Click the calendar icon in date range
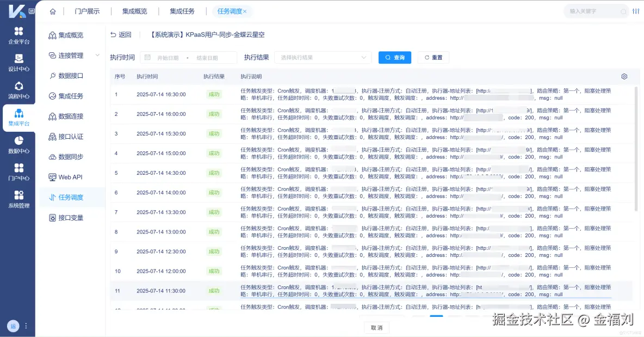644x337 pixels. point(147,58)
